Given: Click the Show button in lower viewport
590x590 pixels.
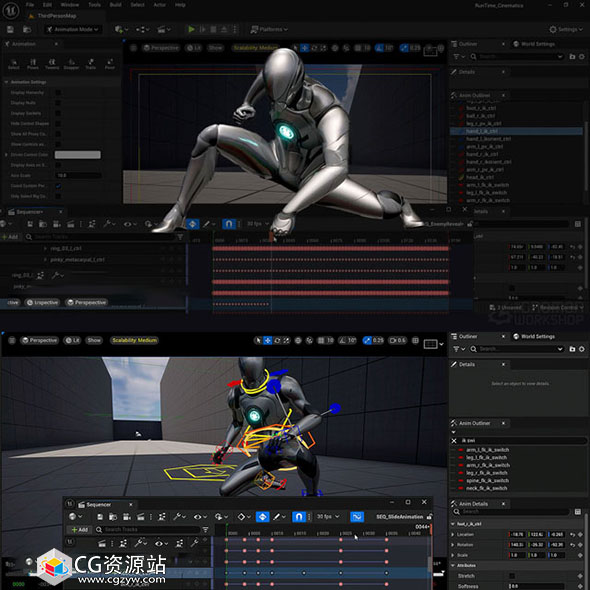Looking at the screenshot, I should [x=94, y=341].
